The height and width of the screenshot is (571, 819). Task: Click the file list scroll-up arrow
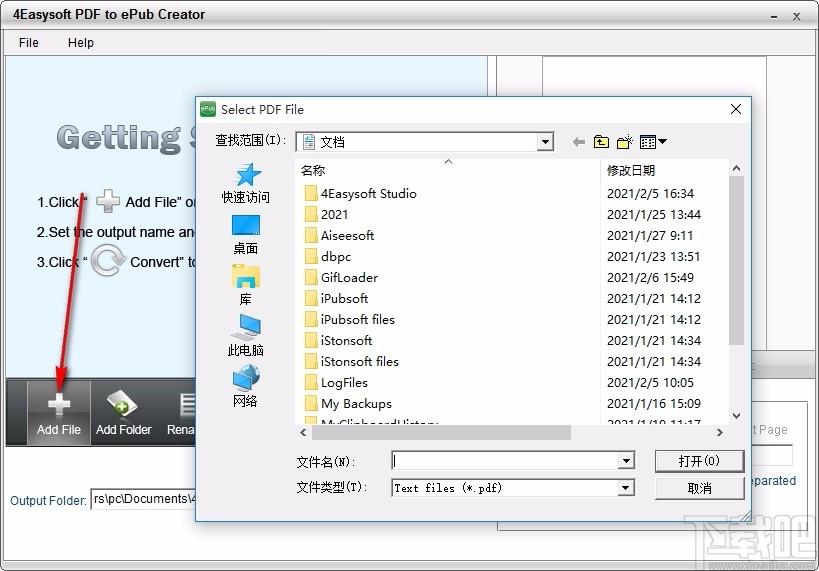736,168
